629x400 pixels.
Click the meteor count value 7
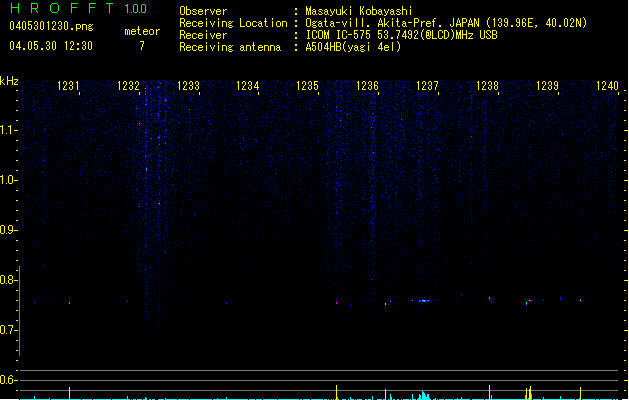pos(142,46)
